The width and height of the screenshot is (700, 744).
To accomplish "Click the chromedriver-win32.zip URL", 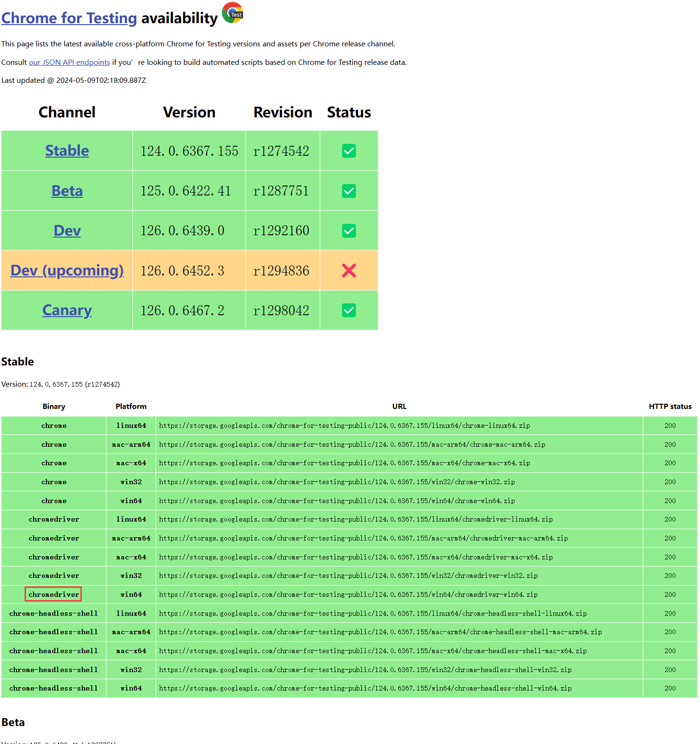I will pos(348,576).
